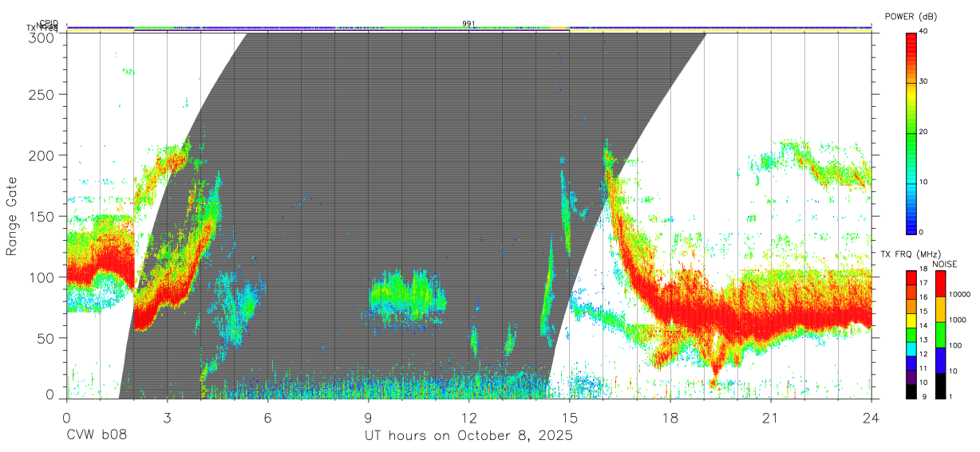Click the 24 UT hour axis label
This screenshot has width=980, height=452.
click(871, 418)
